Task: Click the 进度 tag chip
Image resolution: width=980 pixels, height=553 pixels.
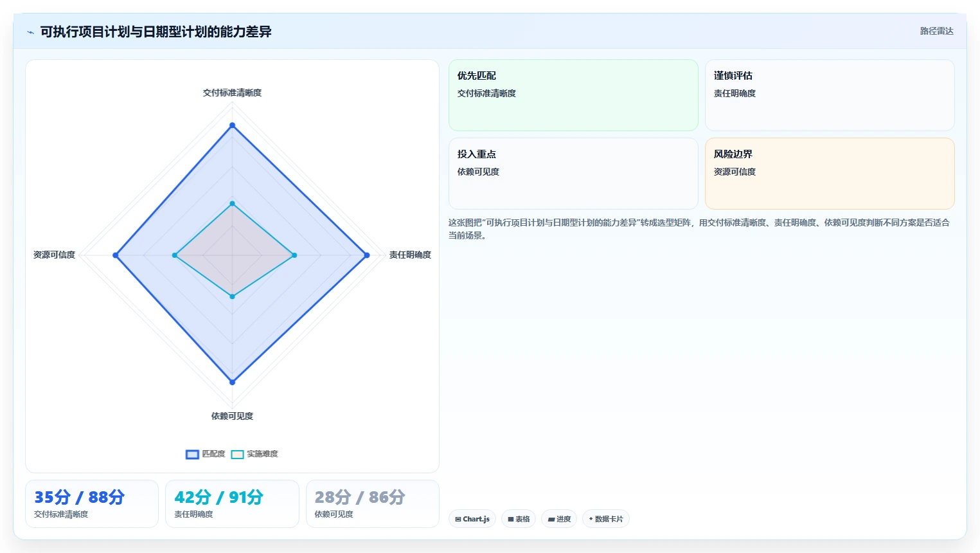Action: click(559, 519)
